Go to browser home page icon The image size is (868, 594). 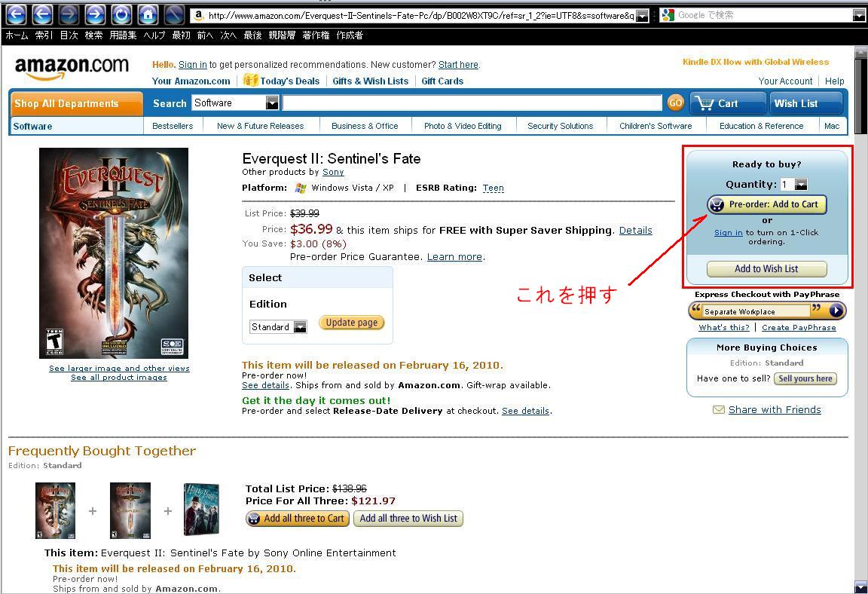[x=147, y=14]
